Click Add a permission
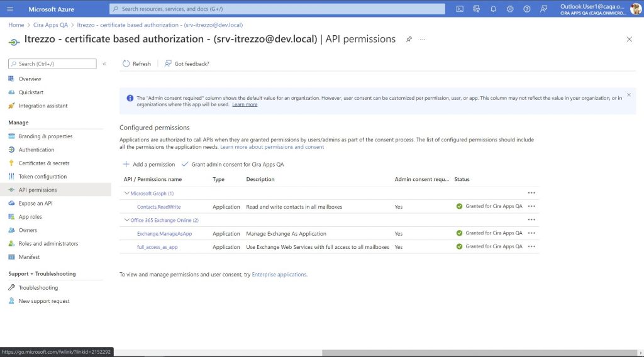644x357 pixels. 149,164
